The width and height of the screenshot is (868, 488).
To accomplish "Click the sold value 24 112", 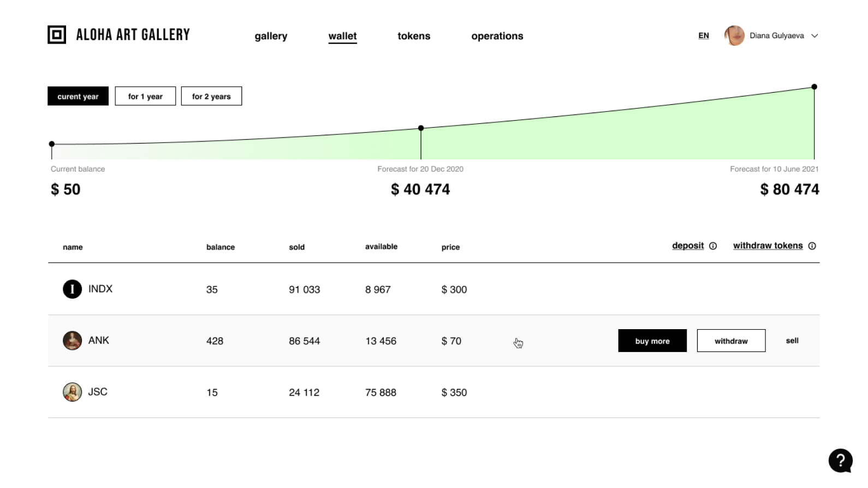I will click(x=304, y=392).
